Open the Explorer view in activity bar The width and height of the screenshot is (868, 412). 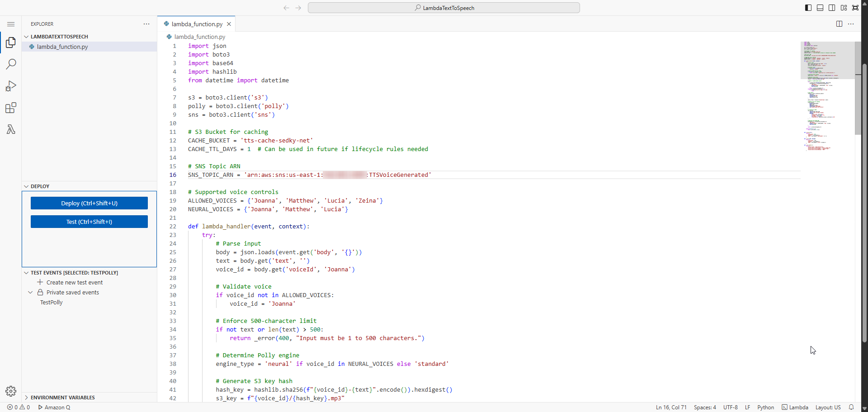tap(11, 43)
